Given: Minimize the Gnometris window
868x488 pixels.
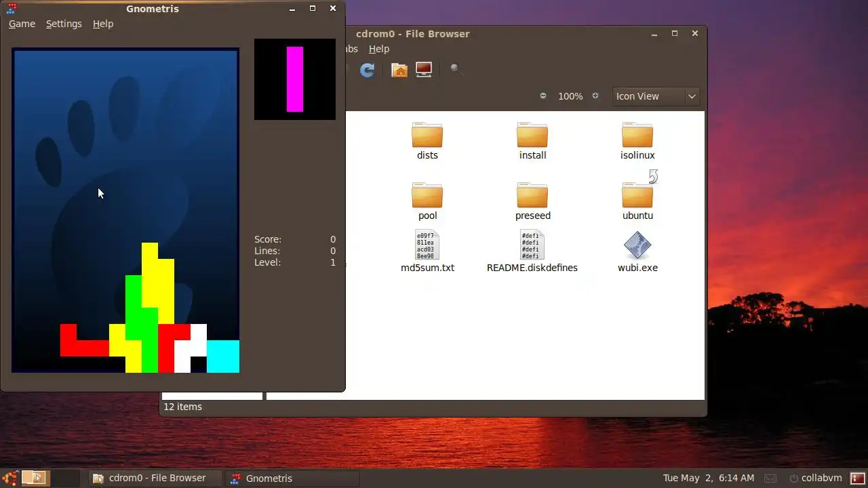Looking at the screenshot, I should 292,9.
